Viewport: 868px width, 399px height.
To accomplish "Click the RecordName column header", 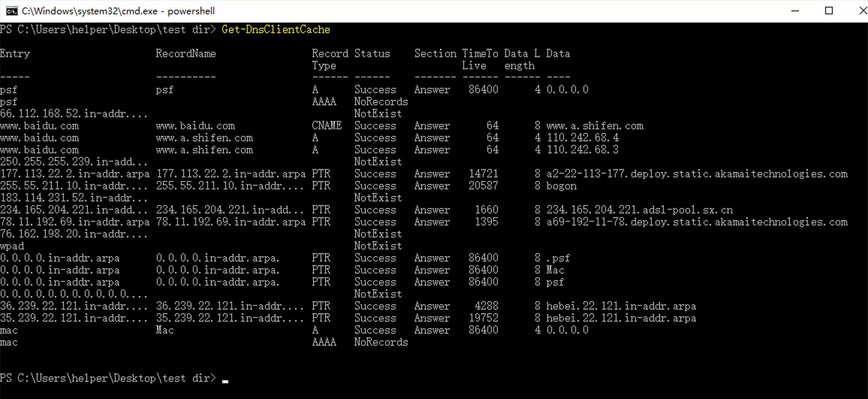I will 186,54.
